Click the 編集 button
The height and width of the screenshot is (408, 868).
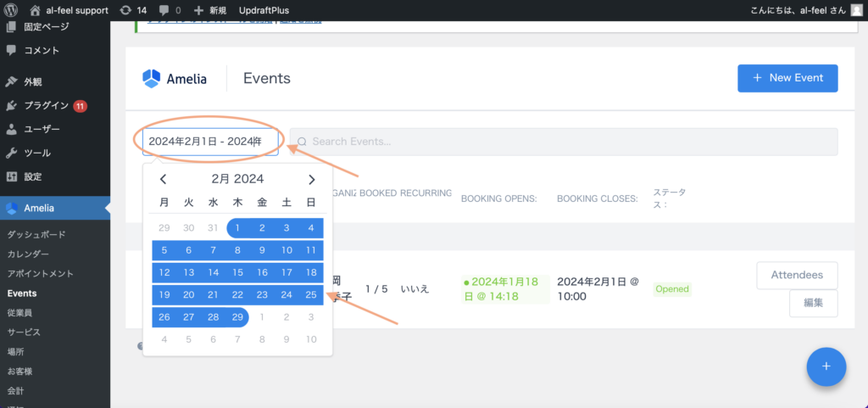tap(813, 303)
